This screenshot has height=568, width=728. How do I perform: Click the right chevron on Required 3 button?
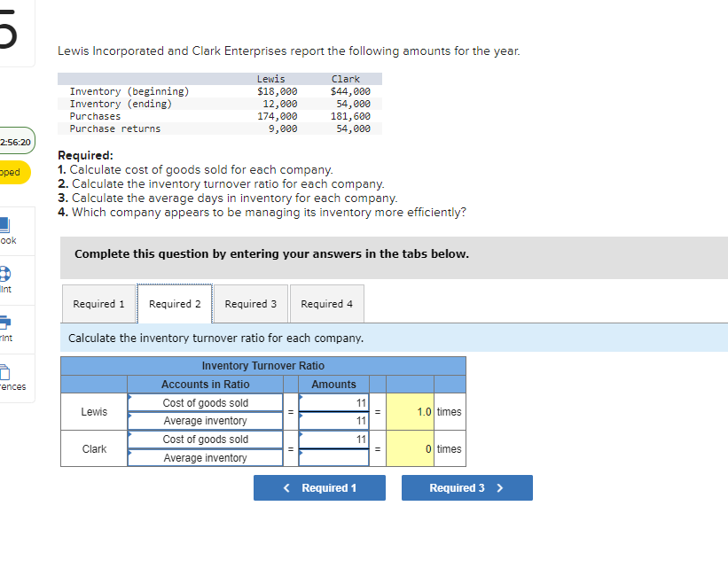click(499, 487)
